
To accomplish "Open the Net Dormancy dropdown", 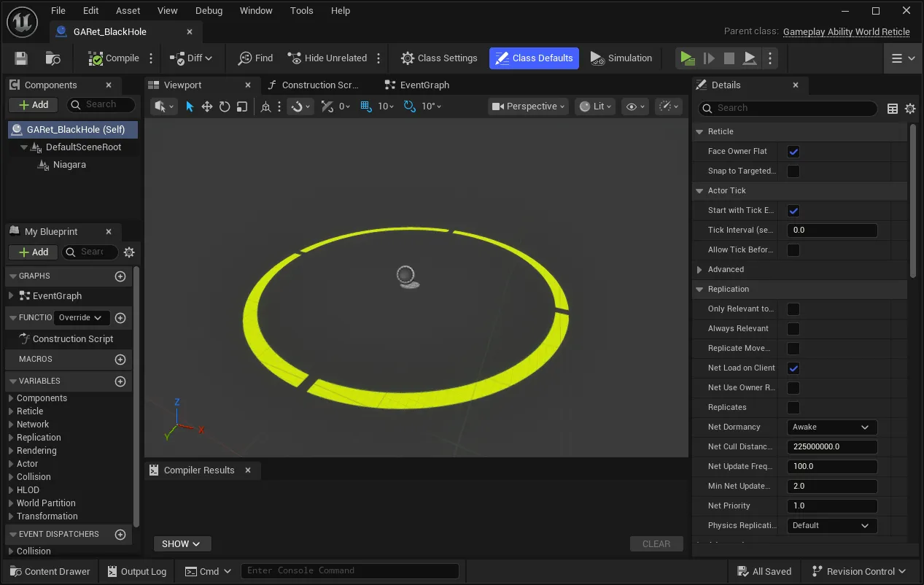I will tap(832, 427).
